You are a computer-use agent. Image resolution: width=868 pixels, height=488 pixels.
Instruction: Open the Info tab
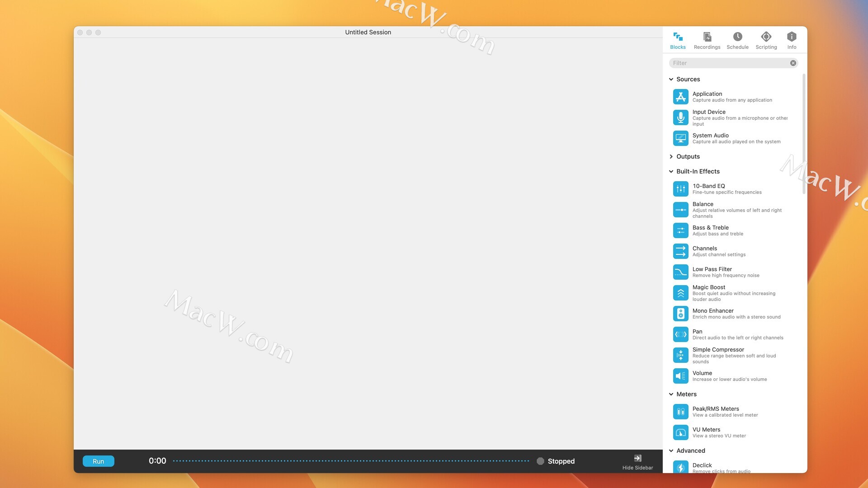tap(792, 40)
